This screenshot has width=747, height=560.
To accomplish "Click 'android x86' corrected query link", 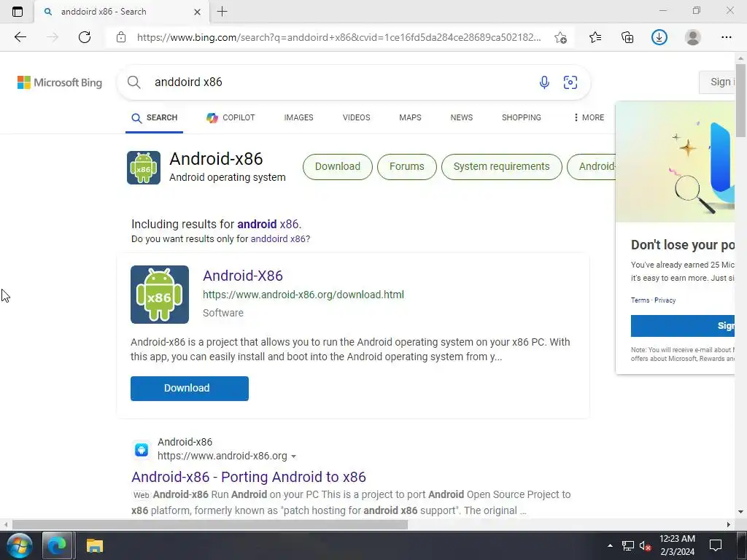I will [x=268, y=225].
